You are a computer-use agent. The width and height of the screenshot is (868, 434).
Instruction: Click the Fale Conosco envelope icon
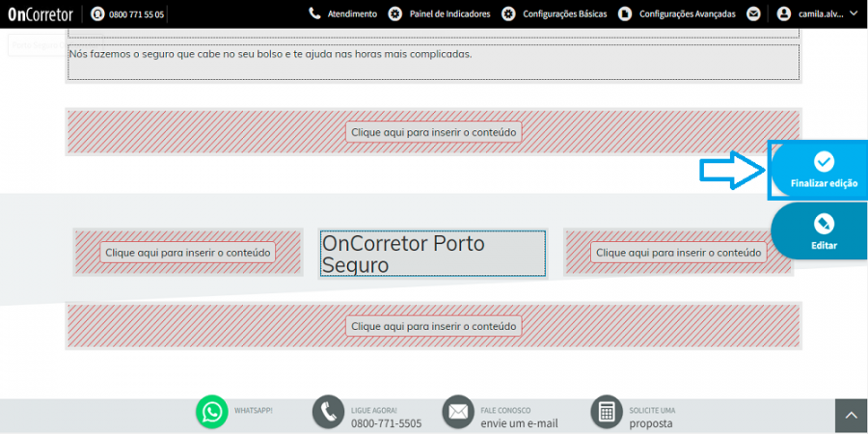click(x=458, y=411)
